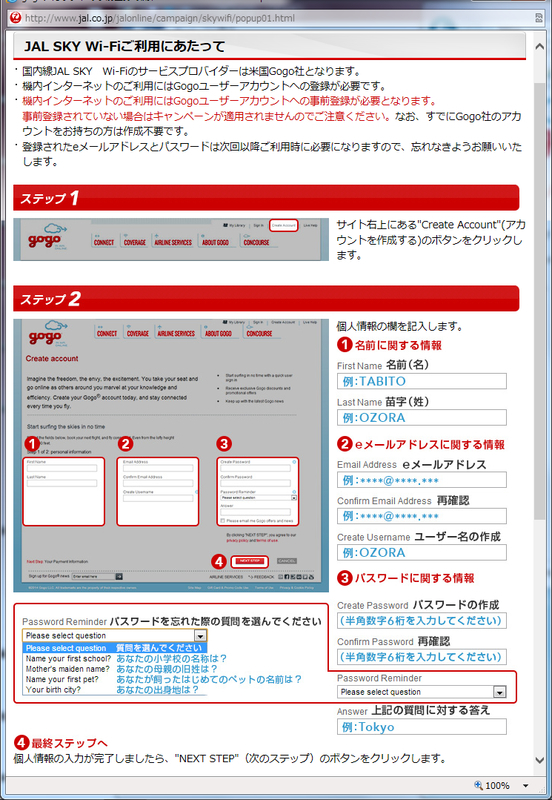Choose 'Your birth city?' option
Image resolution: width=552 pixels, height=800 pixels.
tap(53, 690)
